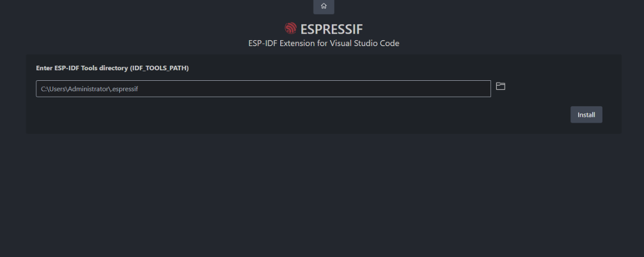Open folder browser for tools directory

500,86
